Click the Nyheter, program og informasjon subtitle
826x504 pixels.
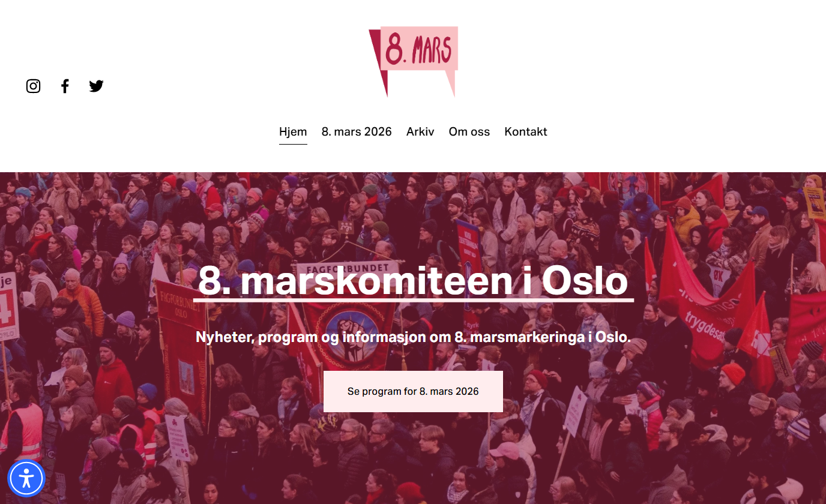pyautogui.click(x=413, y=337)
